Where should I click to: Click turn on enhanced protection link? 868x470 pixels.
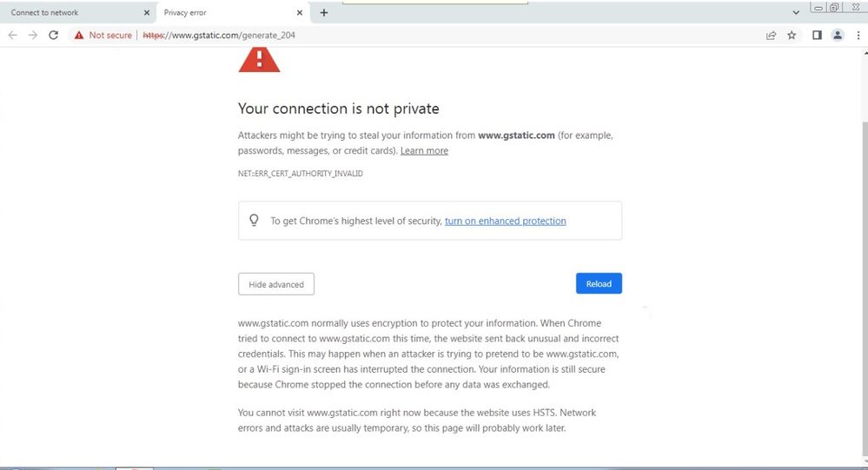click(x=505, y=222)
